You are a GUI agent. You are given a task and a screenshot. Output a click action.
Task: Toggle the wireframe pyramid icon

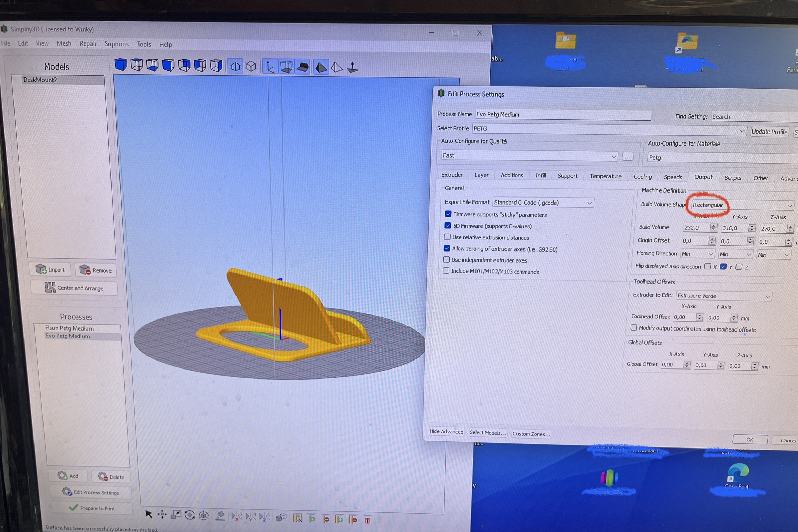[337, 67]
